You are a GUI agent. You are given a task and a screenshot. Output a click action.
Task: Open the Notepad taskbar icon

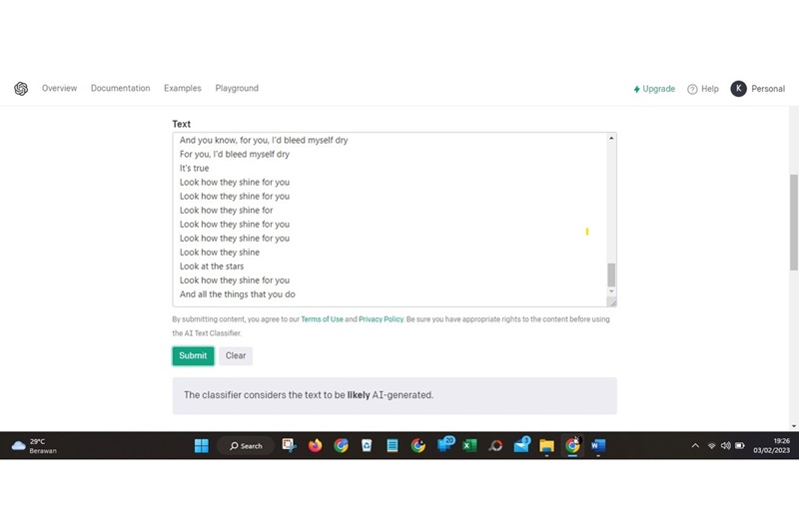(x=393, y=445)
